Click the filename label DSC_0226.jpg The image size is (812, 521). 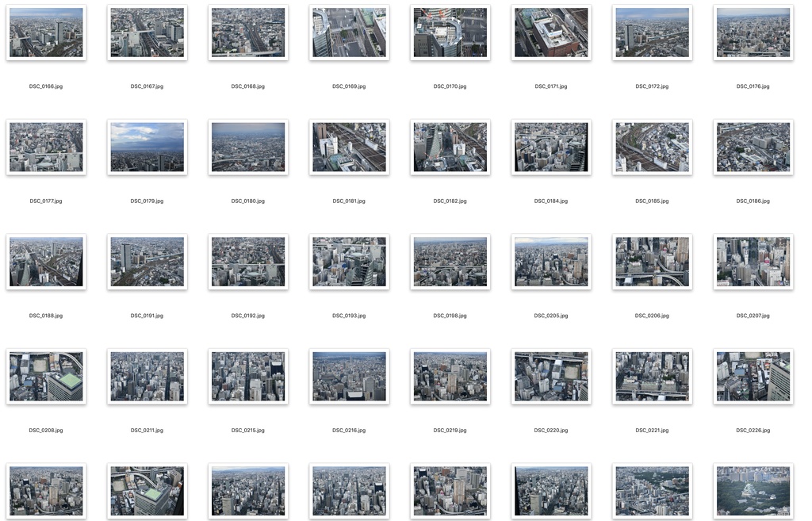pos(752,430)
